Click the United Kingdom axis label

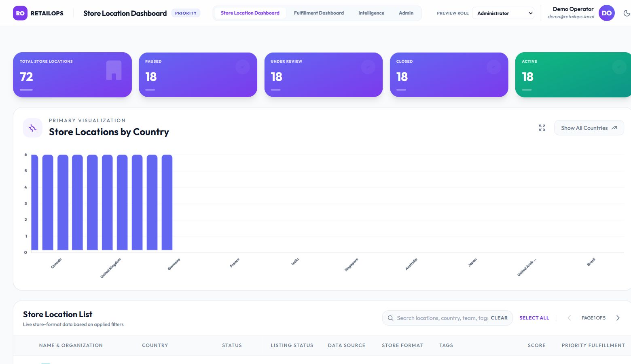point(110,268)
